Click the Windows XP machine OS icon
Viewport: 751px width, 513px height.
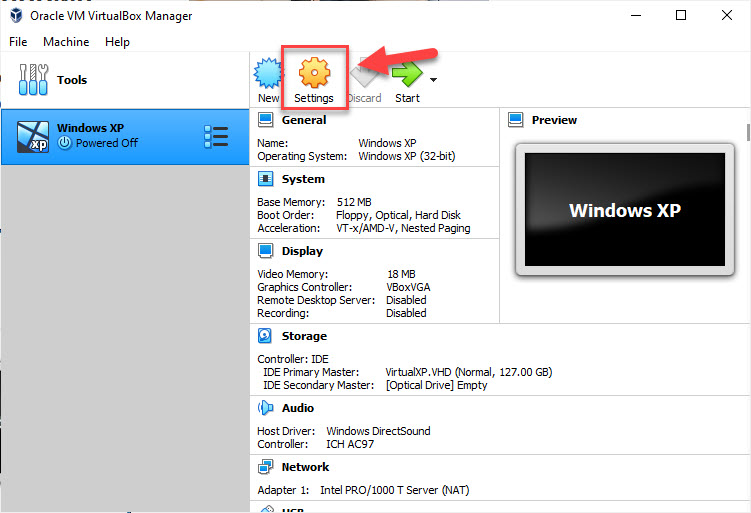coord(33,137)
